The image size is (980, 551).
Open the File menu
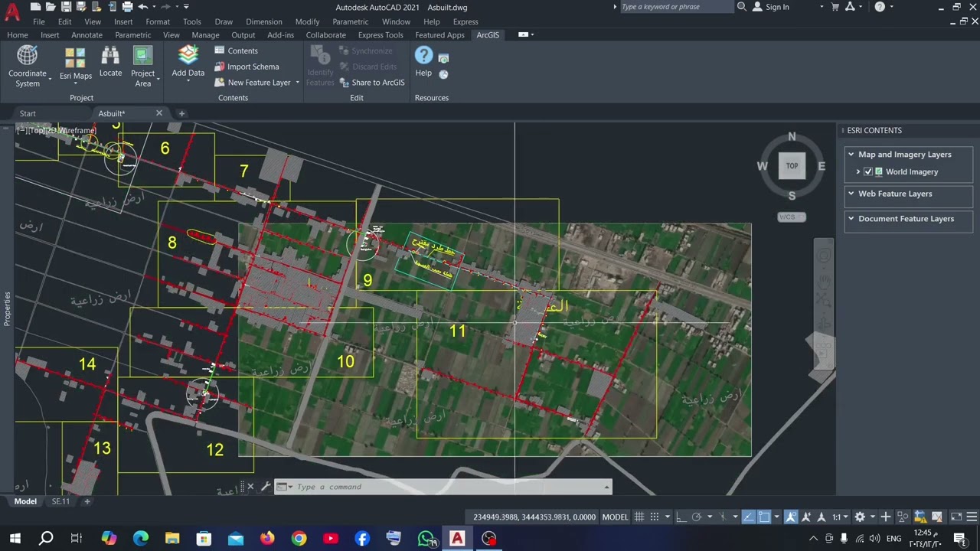[38, 21]
